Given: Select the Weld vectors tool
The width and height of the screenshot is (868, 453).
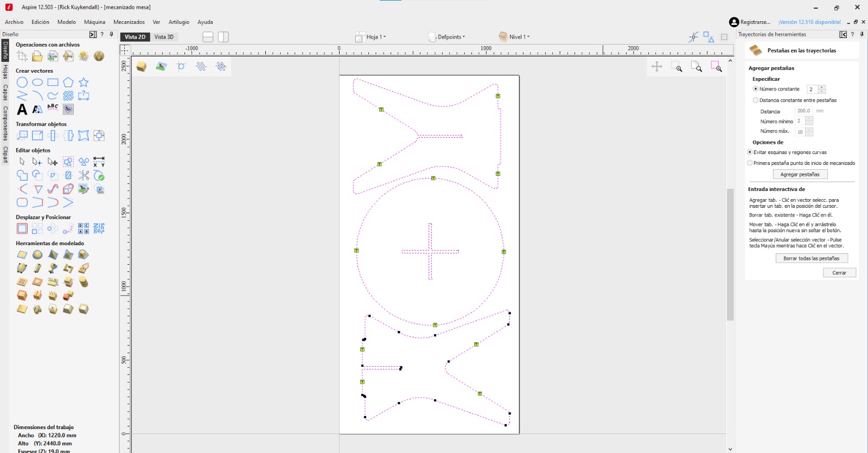Looking at the screenshot, I should tap(22, 175).
